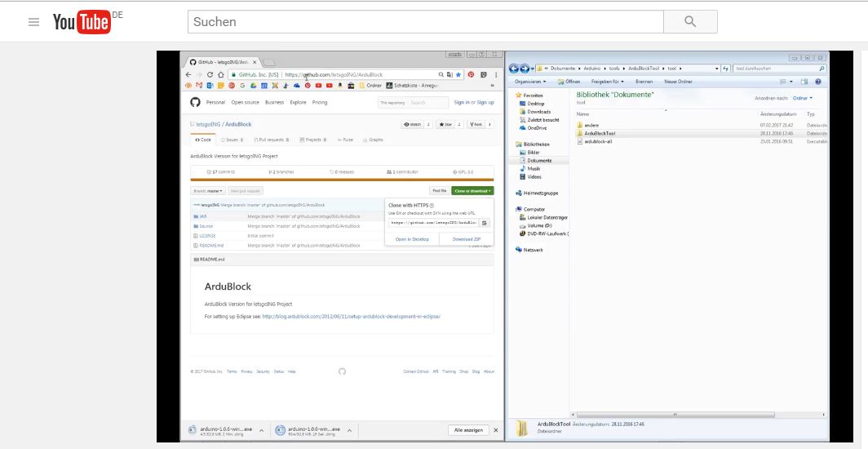Viewport: 868px width, 449px height.
Task: Open the Clone or download dropdown
Action: pos(473,190)
